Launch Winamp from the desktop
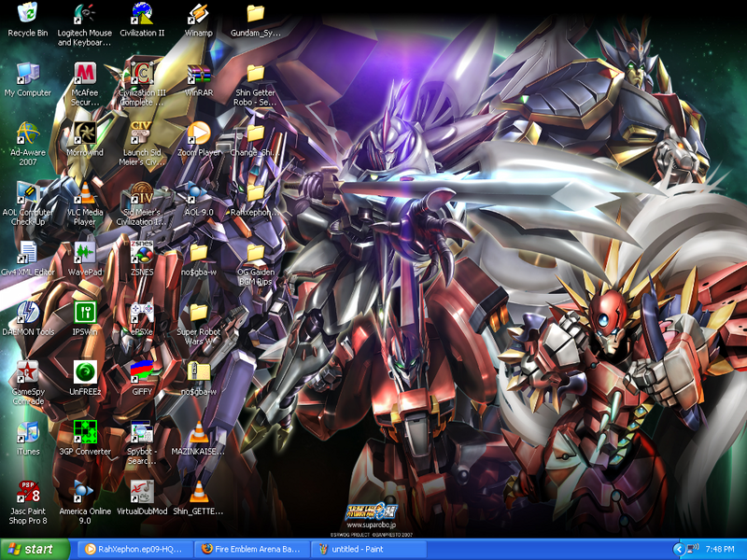The image size is (747, 560). (198, 15)
